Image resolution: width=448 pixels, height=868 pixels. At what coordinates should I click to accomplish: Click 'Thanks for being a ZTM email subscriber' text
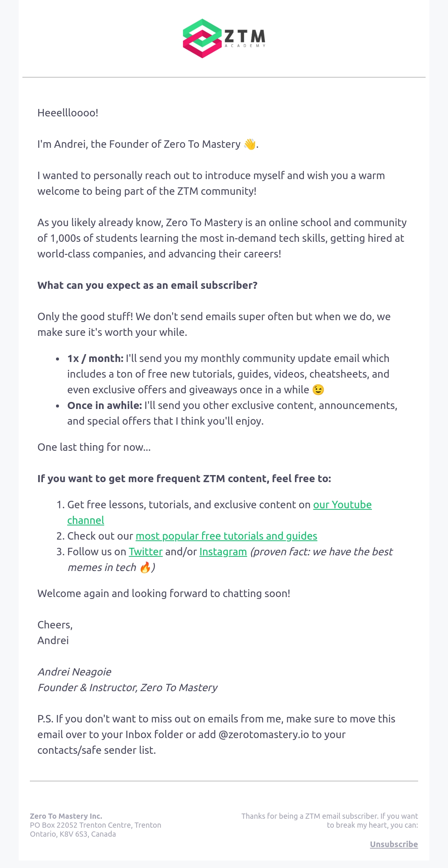330,821
